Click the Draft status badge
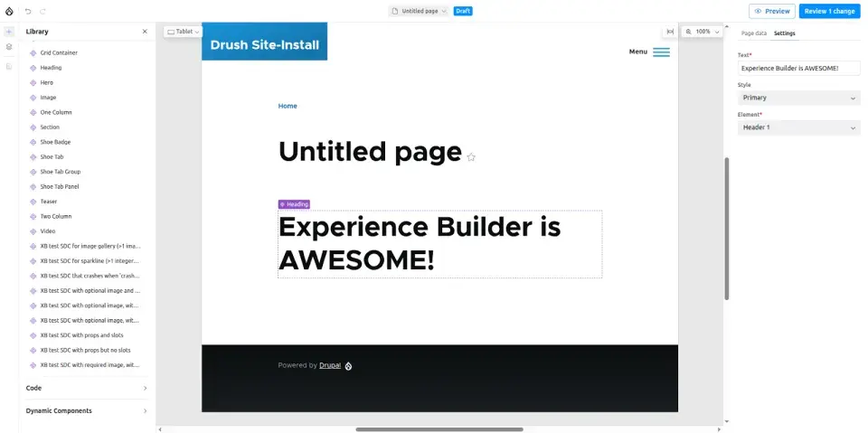The height and width of the screenshot is (433, 868). point(463,11)
